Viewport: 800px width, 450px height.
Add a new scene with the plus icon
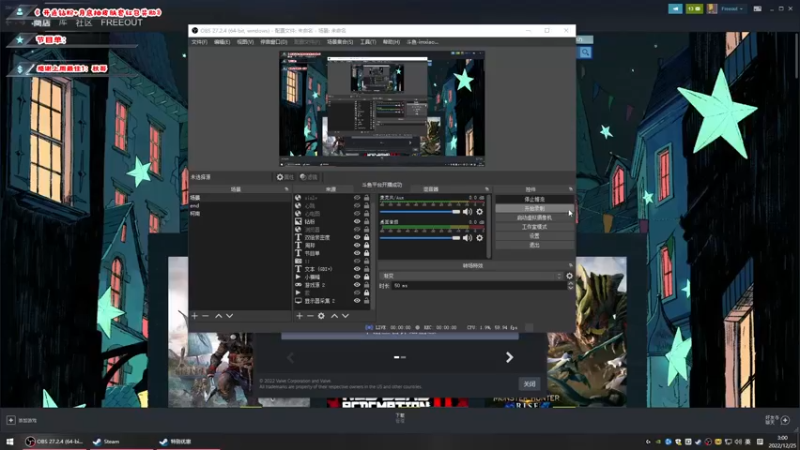(194, 316)
